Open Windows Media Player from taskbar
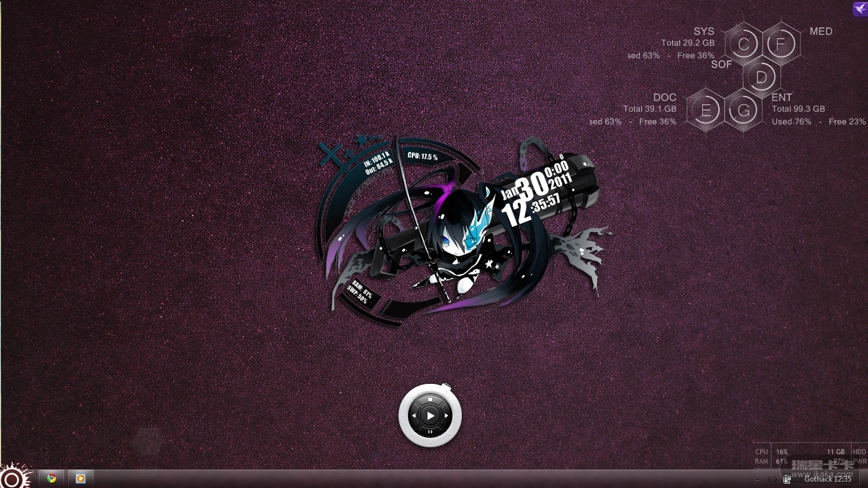This screenshot has height=488, width=868. click(x=81, y=478)
